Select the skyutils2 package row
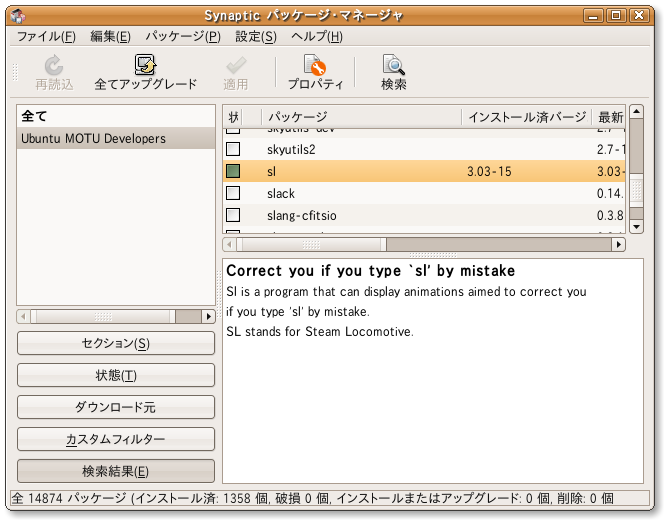Screen dimensions: 664x520 pyautogui.click(x=424, y=149)
